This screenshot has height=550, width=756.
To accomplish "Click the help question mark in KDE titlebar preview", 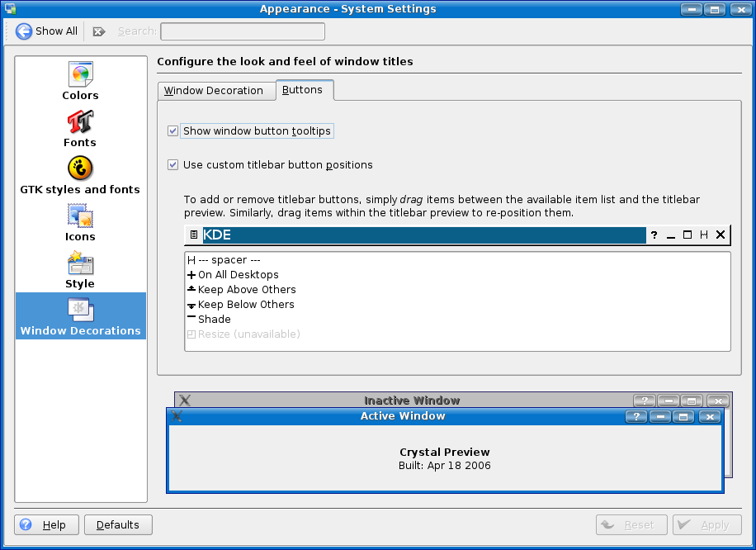I will pyautogui.click(x=654, y=235).
